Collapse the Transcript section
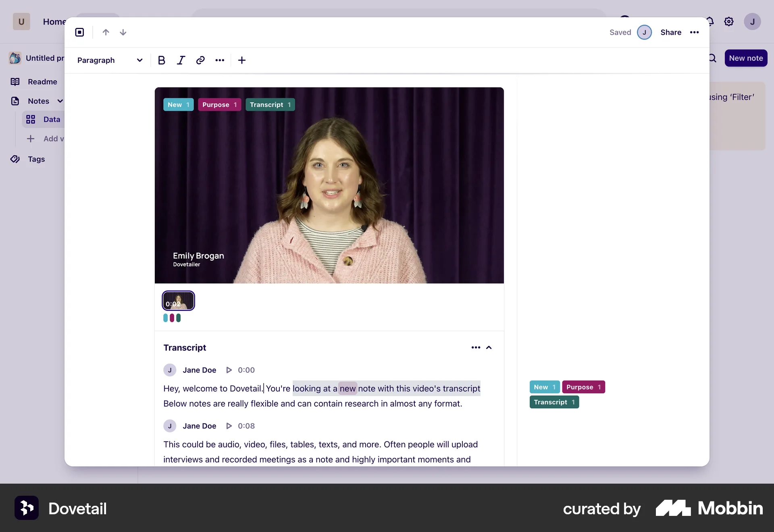Screen dimensions: 774x532 [489, 347]
